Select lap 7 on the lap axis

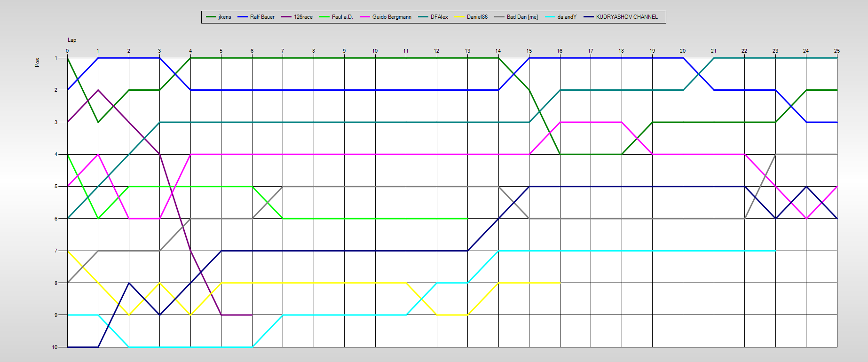click(x=283, y=51)
